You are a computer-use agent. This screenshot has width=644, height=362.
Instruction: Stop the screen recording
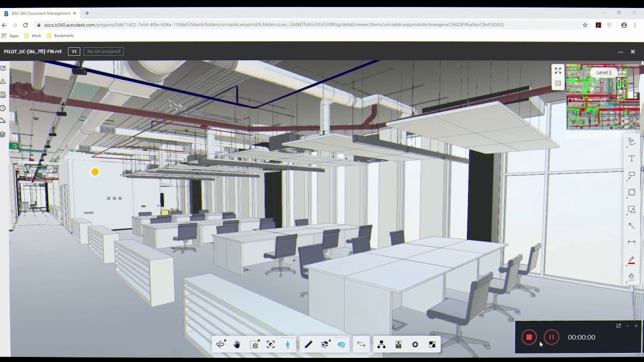click(x=529, y=337)
